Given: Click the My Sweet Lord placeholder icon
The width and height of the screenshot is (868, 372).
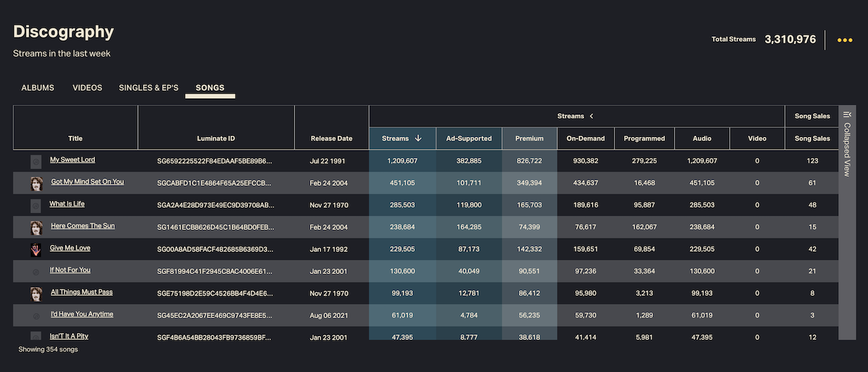Looking at the screenshot, I should pyautogui.click(x=36, y=162).
